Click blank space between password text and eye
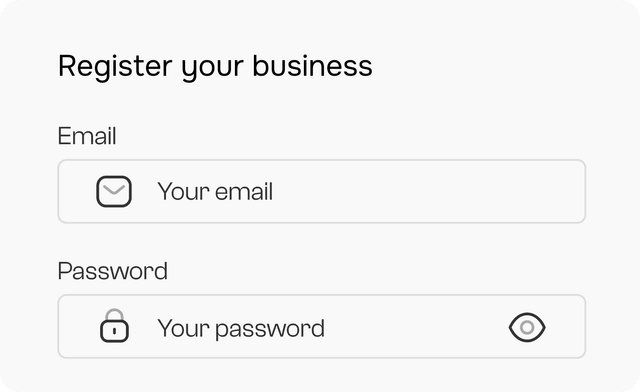Image resolution: width=640 pixels, height=392 pixels. pos(416,327)
